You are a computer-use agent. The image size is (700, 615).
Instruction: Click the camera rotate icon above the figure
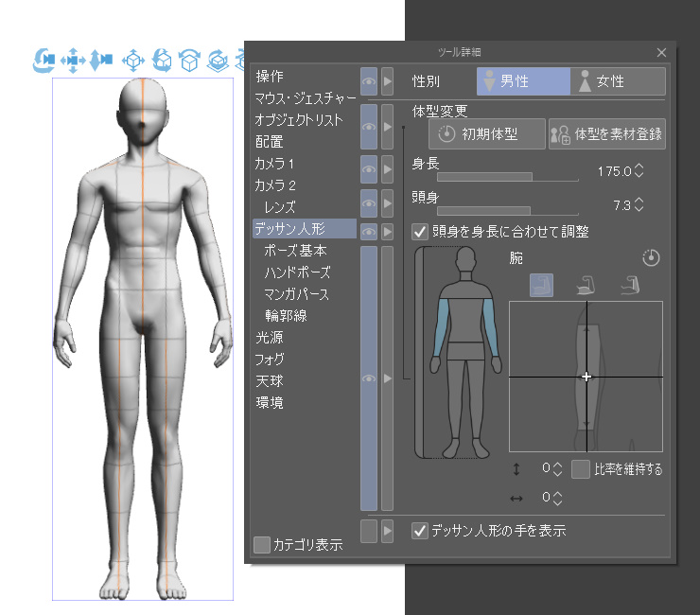pos(44,61)
